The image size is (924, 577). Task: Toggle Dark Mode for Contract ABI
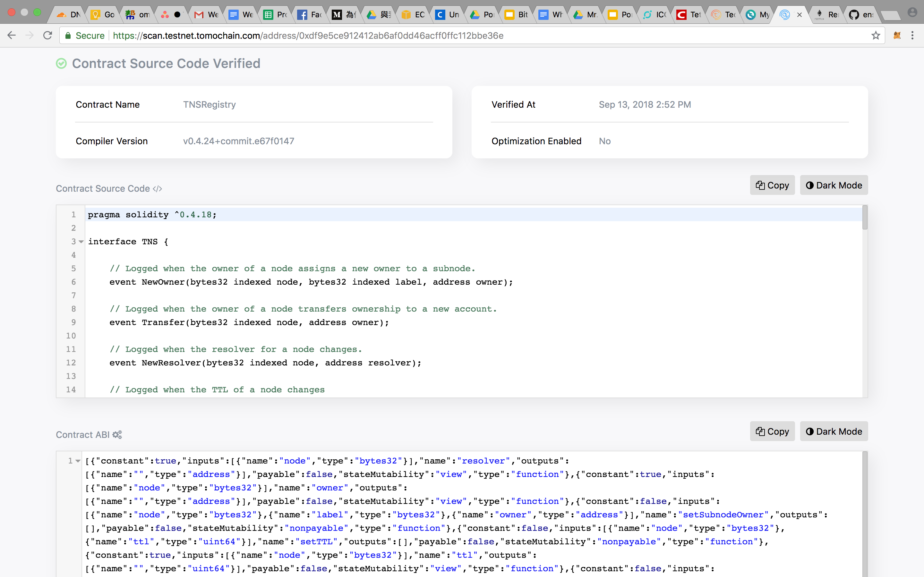pyautogui.click(x=834, y=431)
